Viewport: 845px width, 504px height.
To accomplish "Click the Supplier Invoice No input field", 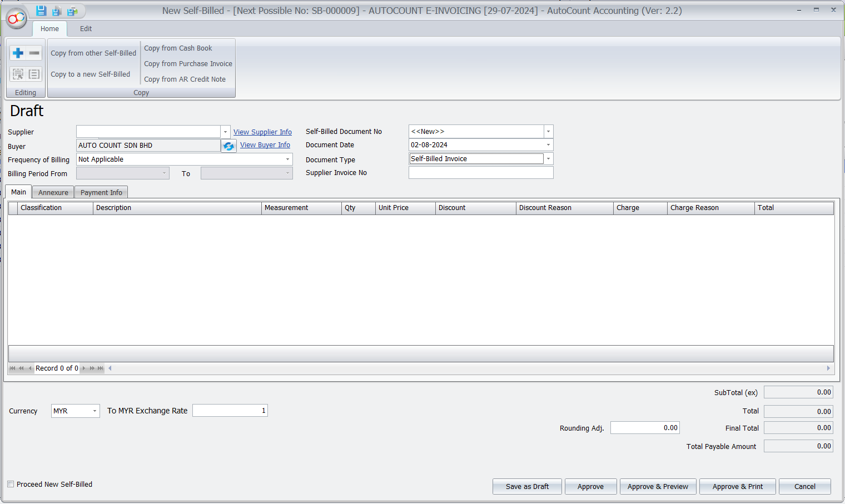I will click(x=480, y=173).
